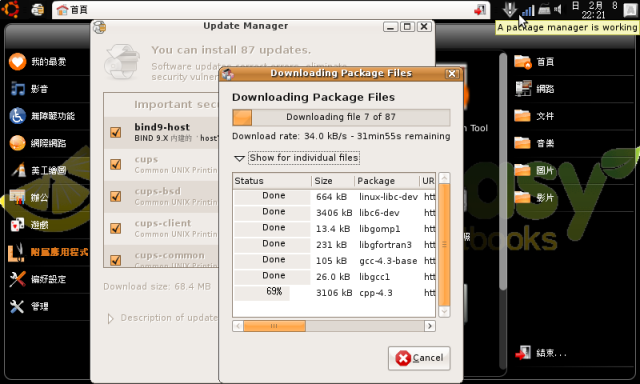This screenshot has height=384, width=640.
Task: Click the down arrow of file list scrollbar
Action: (x=444, y=312)
